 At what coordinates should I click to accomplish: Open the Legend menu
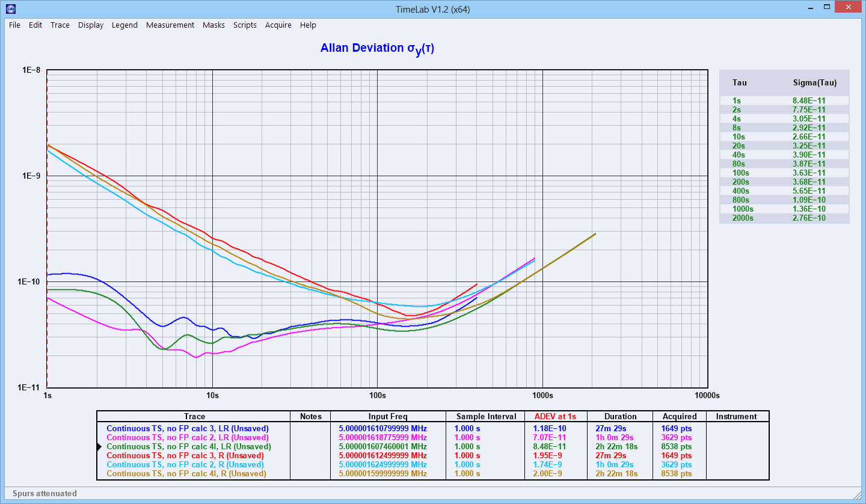tap(124, 25)
